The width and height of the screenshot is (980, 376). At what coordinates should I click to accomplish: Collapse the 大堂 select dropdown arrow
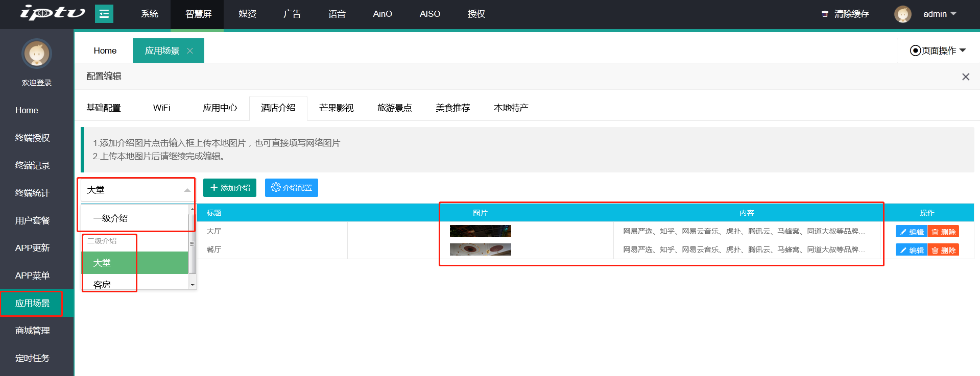coord(187,190)
